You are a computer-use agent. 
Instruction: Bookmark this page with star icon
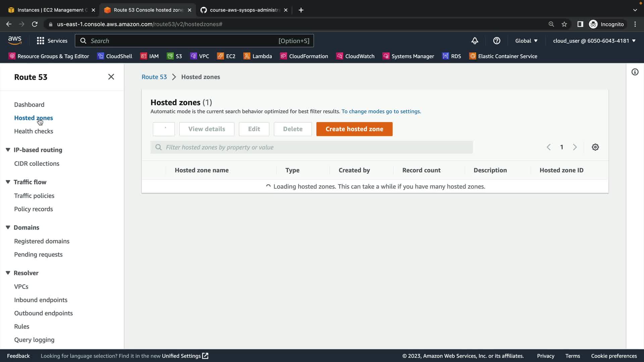pos(564,24)
